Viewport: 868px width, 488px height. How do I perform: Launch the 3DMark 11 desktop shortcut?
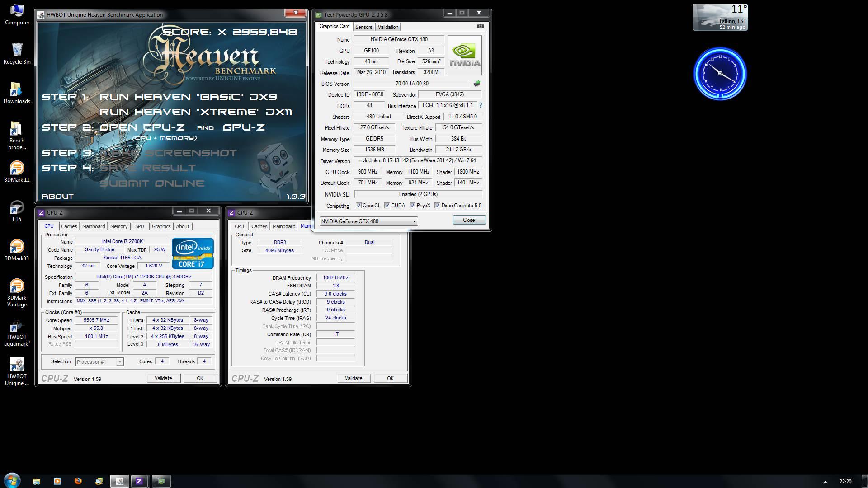pos(17,172)
